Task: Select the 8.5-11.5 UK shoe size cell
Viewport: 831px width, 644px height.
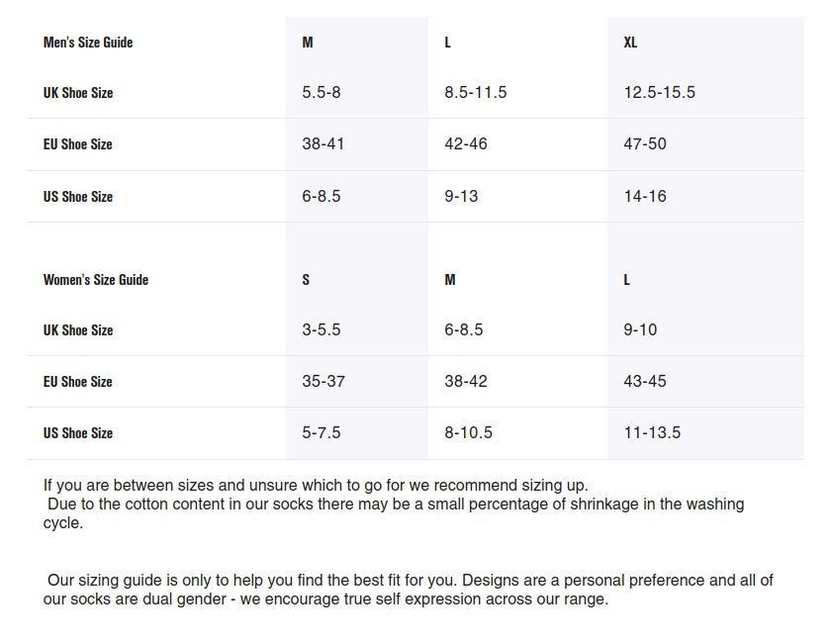Action: pos(476,93)
